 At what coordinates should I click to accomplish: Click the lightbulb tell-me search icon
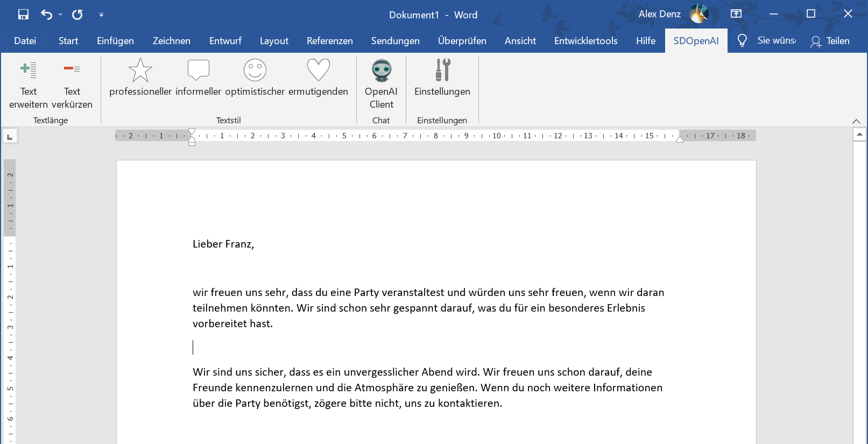(742, 41)
